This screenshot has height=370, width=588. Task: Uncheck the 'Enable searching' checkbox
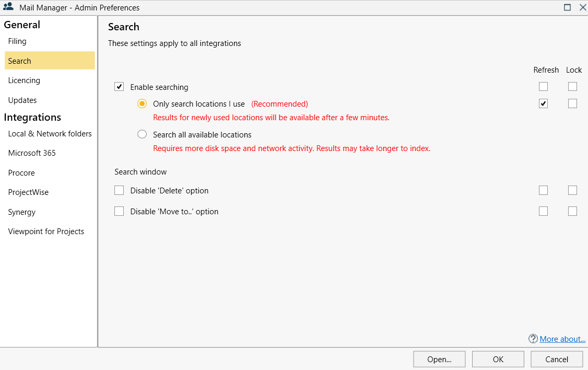coord(119,86)
